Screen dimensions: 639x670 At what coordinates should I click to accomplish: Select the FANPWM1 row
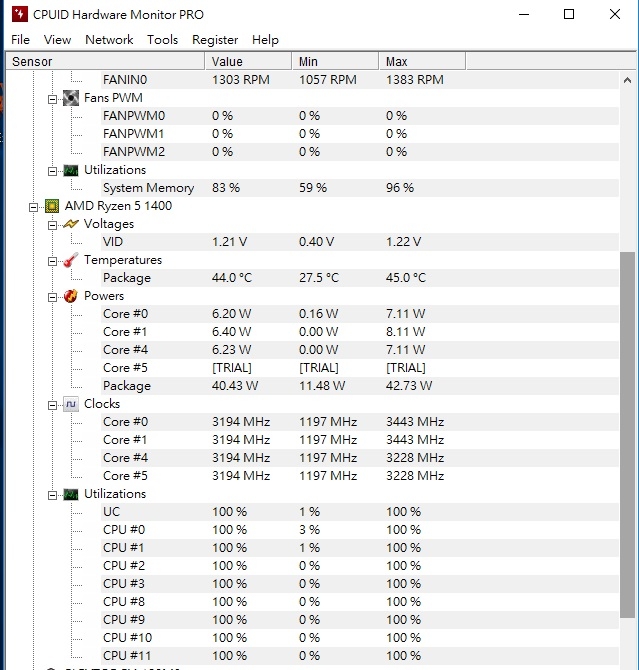pos(359,134)
